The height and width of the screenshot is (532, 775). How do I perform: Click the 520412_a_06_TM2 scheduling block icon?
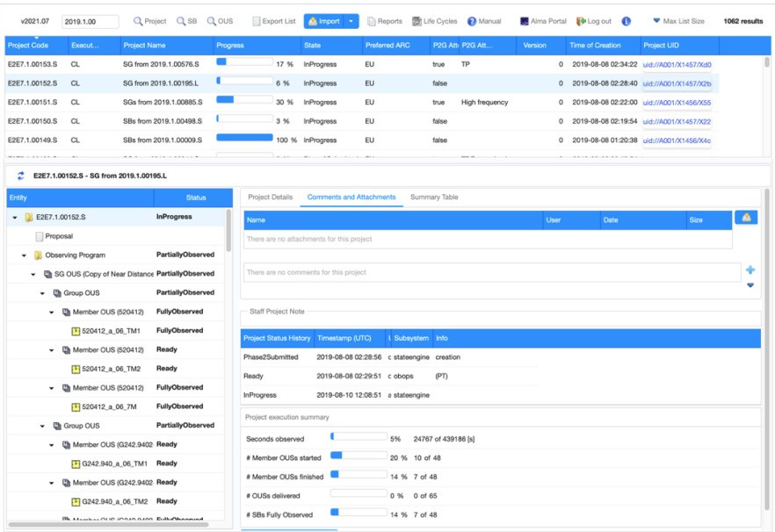coord(76,369)
